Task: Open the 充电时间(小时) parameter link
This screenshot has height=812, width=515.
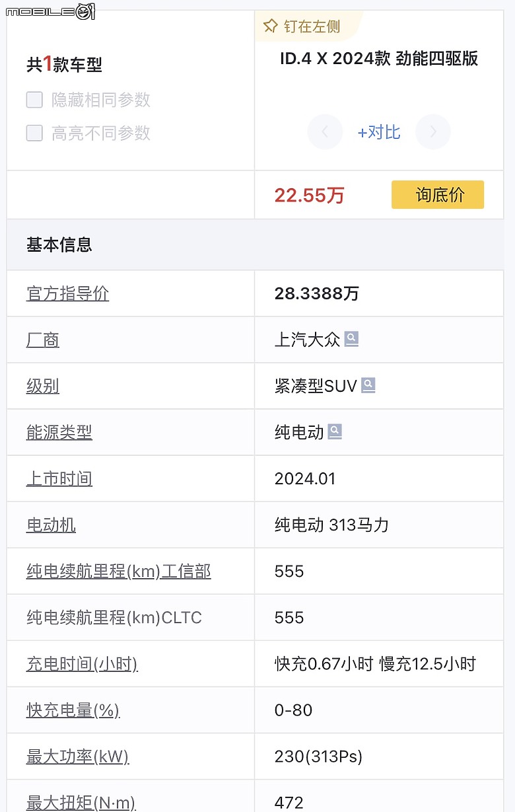Action: tap(82, 664)
